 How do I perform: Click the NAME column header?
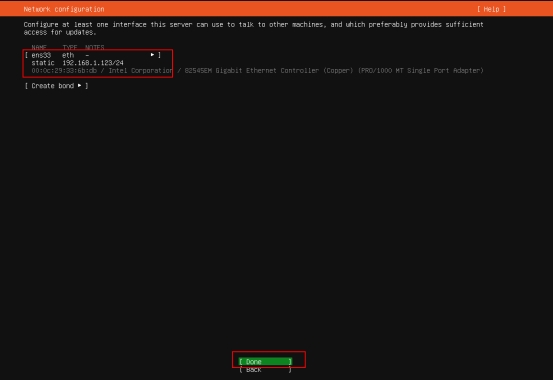(x=39, y=47)
